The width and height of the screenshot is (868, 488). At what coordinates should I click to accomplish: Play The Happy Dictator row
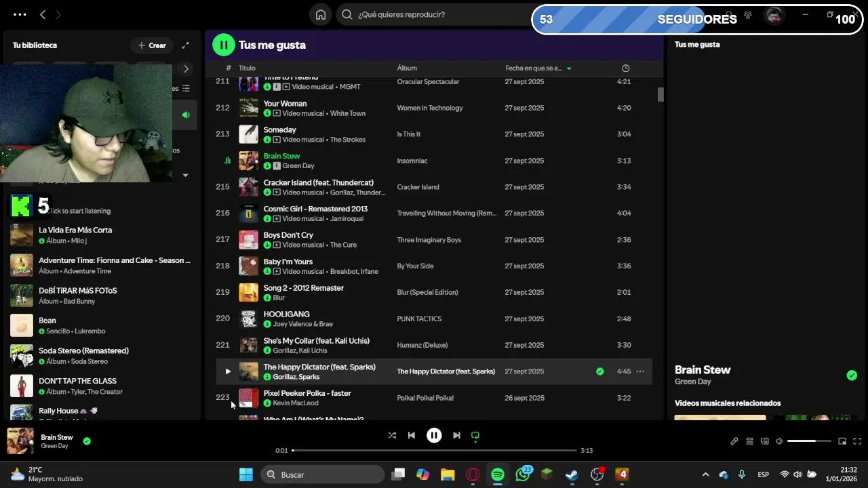(228, 371)
